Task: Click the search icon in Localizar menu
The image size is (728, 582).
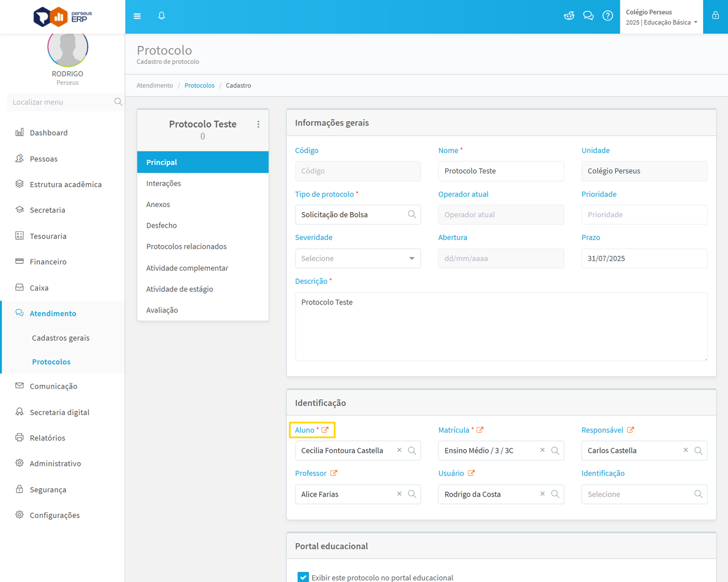Action: [118, 102]
